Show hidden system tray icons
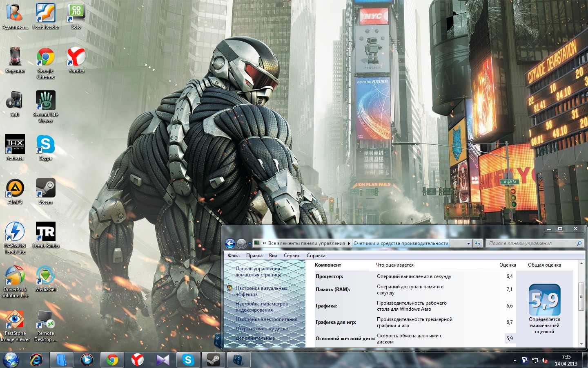 click(515, 360)
